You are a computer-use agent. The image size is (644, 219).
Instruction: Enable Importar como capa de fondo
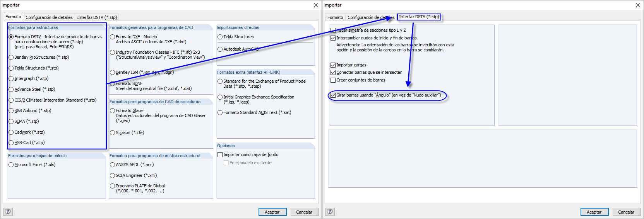point(220,154)
